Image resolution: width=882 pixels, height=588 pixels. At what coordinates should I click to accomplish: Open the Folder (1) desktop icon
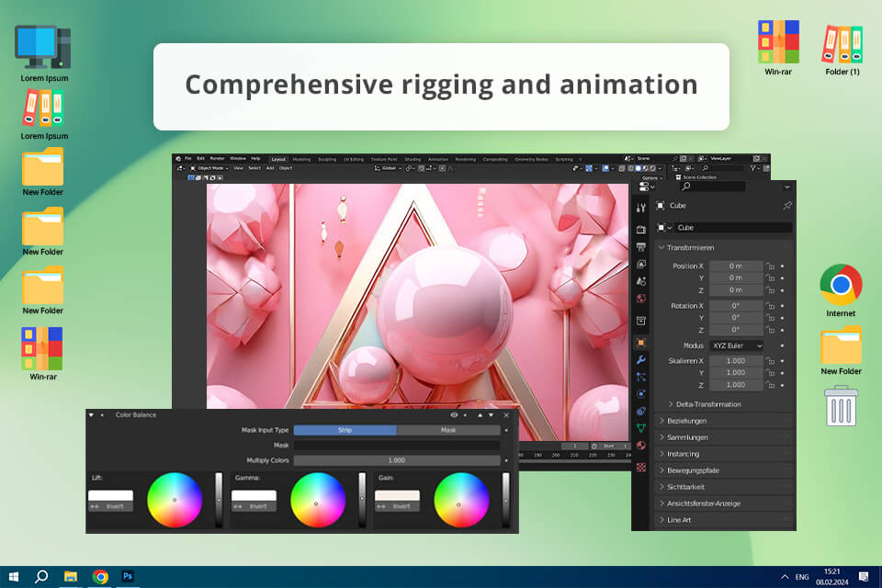(x=842, y=50)
